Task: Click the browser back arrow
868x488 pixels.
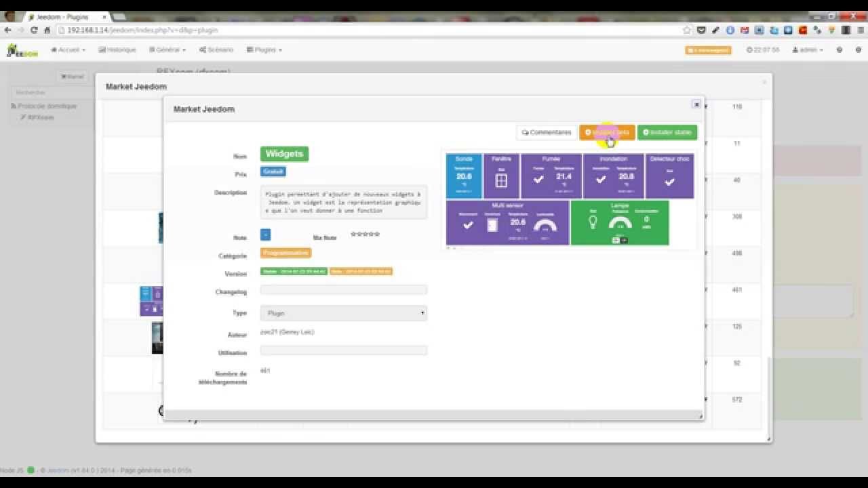Action: tap(8, 30)
